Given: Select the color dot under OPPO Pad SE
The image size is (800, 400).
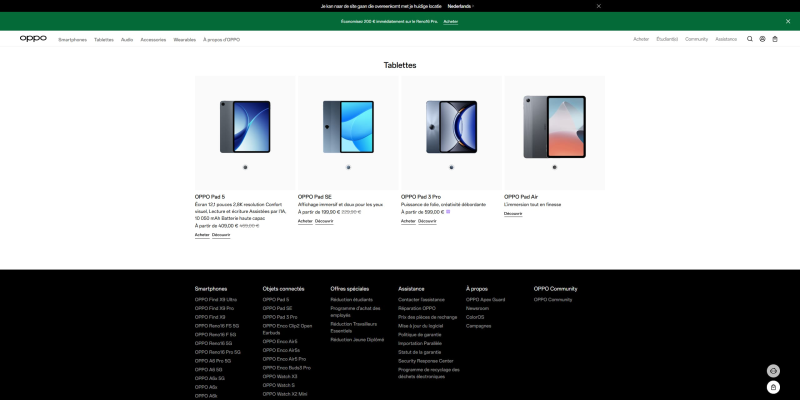Looking at the screenshot, I should click(x=348, y=167).
